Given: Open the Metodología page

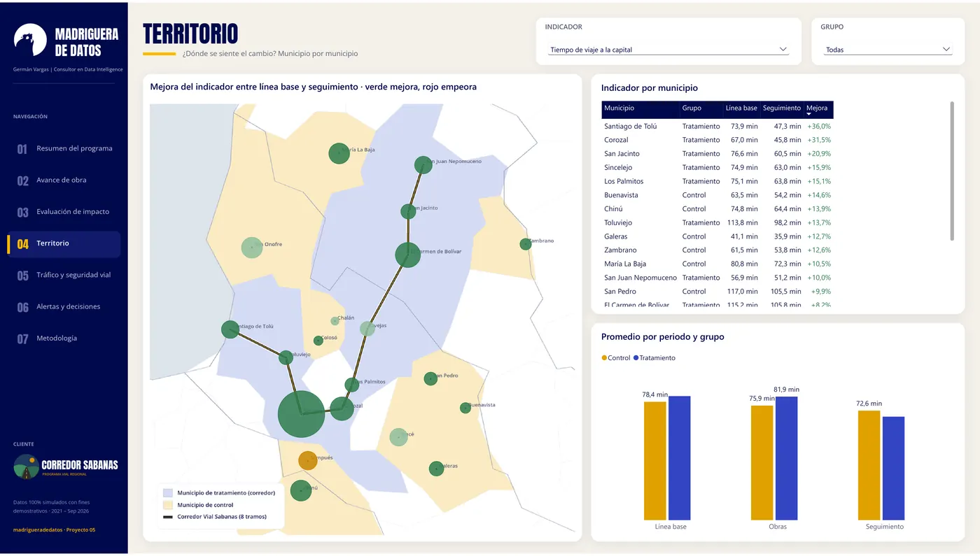Looking at the screenshot, I should [x=64, y=338].
